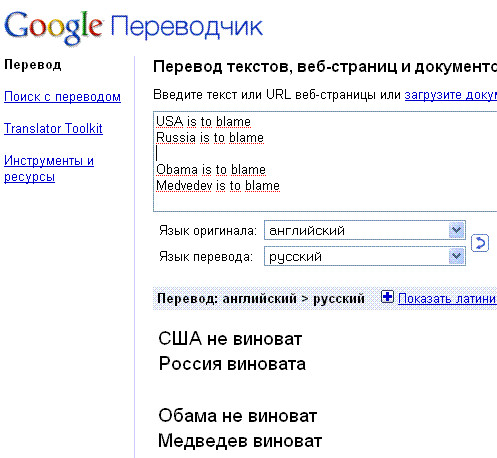Click the Google logo

tap(53, 28)
